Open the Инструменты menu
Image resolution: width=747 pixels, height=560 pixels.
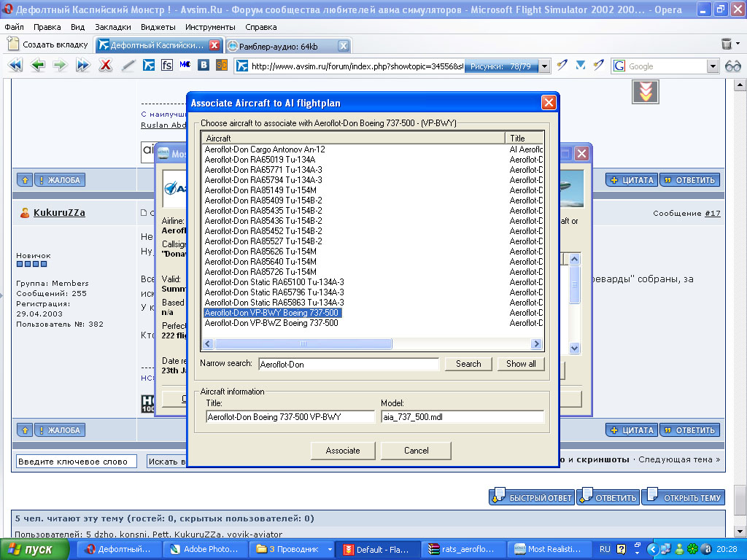click(210, 27)
